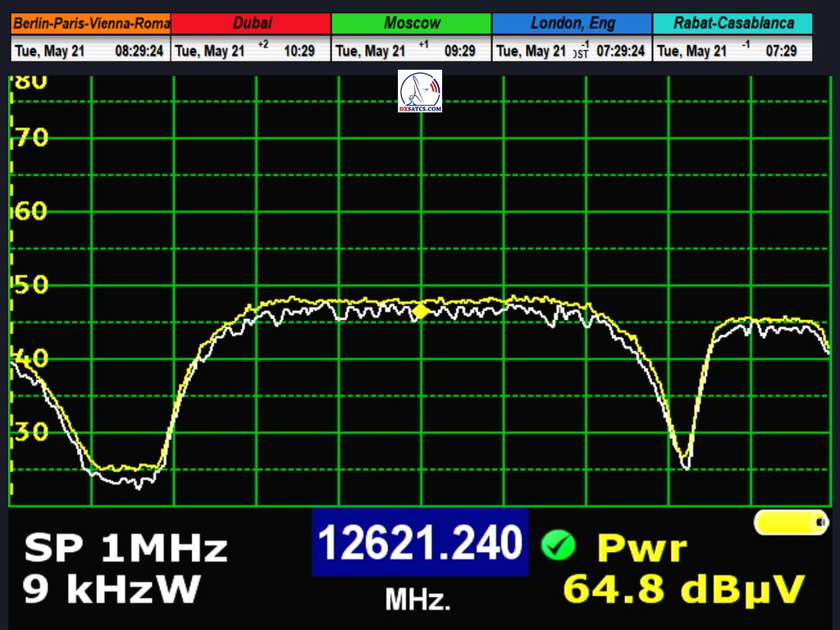Click the 12621.240 frequency field
This screenshot has width=840, height=630.
419,542
